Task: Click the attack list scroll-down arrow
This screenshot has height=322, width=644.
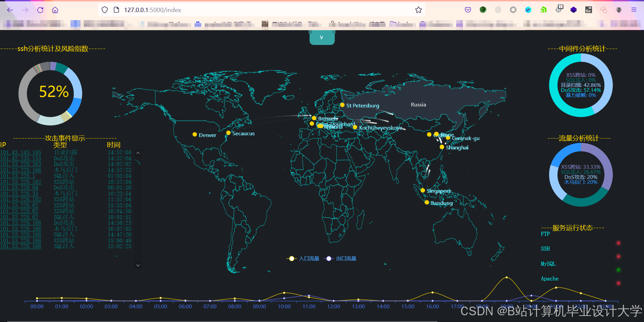Action: coord(138,265)
